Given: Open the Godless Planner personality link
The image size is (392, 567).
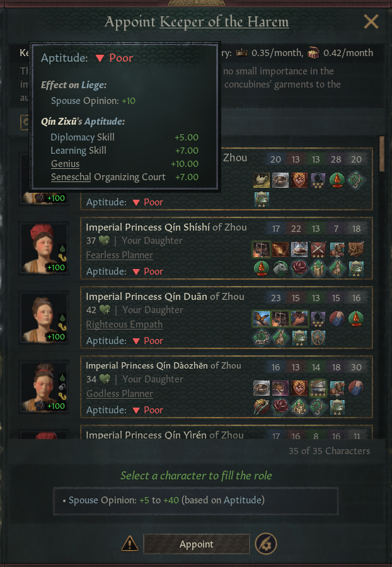Looking at the screenshot, I should 120,393.
